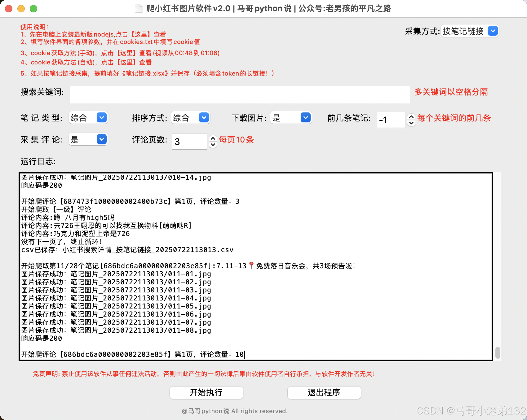Click the comment line 评论内容:巧克力和泥塑上帝是726
Screen dimensions: 527x420
[75, 234]
